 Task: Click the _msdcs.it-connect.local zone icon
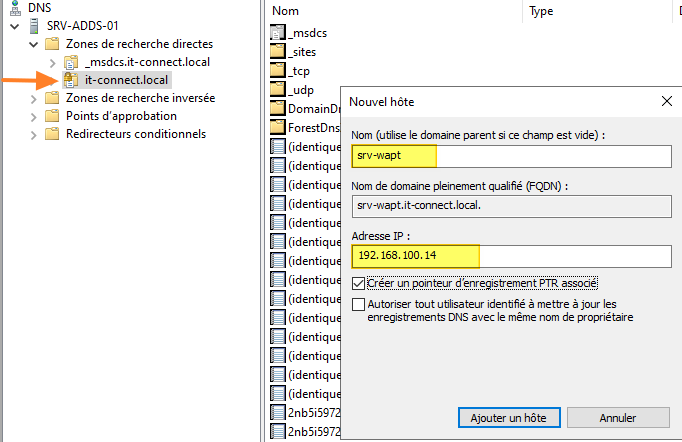71,62
